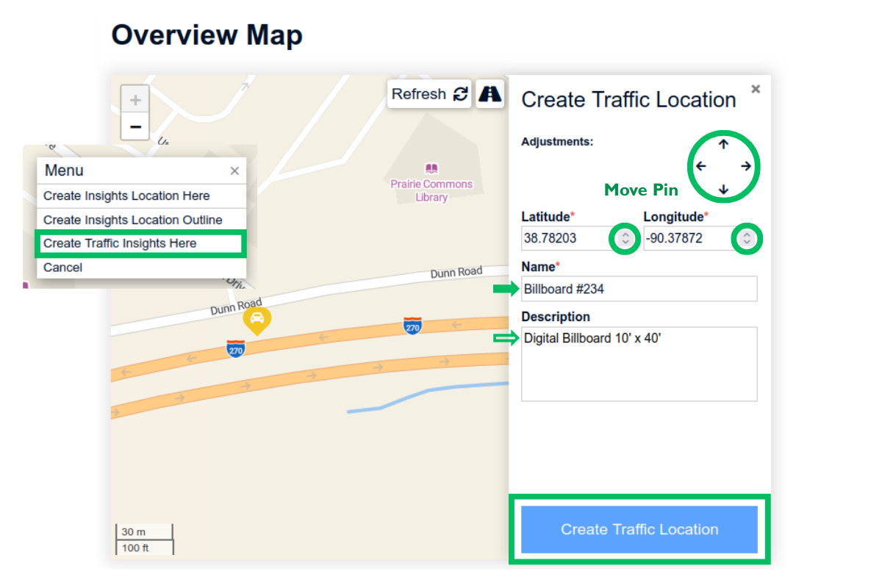Click the refresh arrows icon
882x588 pixels.
(x=459, y=94)
